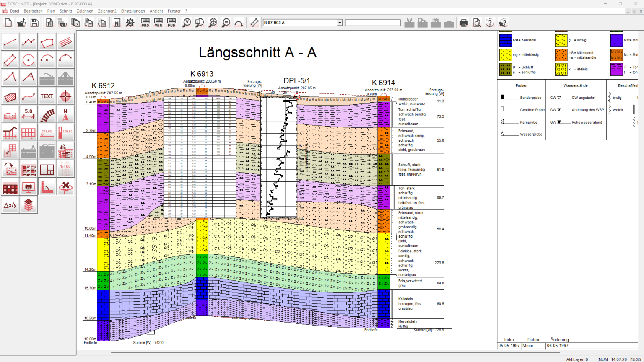Select the 5.0 dimension line tool

pos(29,114)
